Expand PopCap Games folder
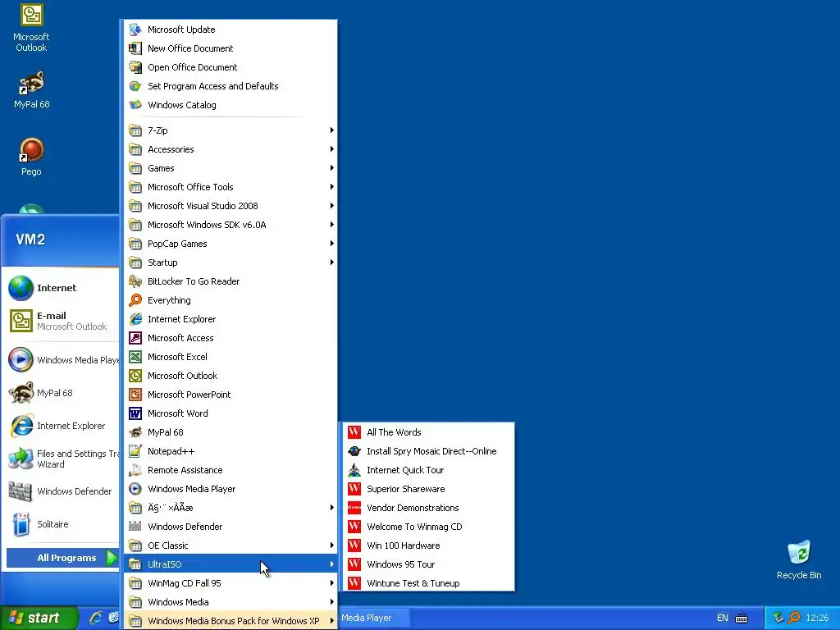840x630 pixels. (231, 244)
